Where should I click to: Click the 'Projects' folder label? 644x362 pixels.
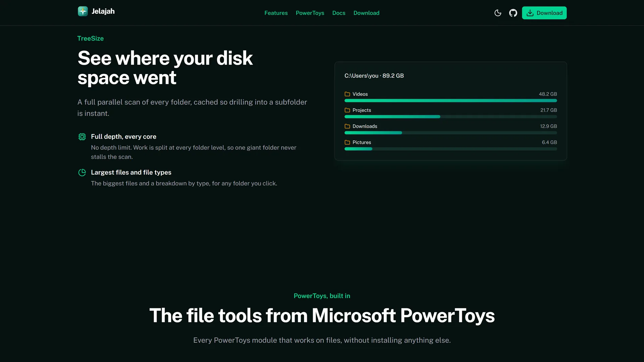pos(362,110)
